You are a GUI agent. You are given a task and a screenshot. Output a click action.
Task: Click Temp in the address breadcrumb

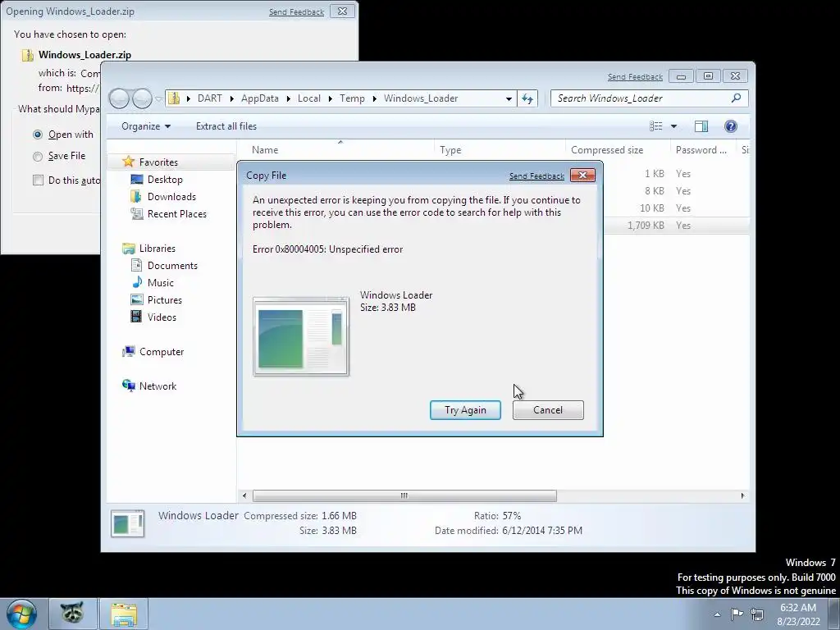coord(352,98)
